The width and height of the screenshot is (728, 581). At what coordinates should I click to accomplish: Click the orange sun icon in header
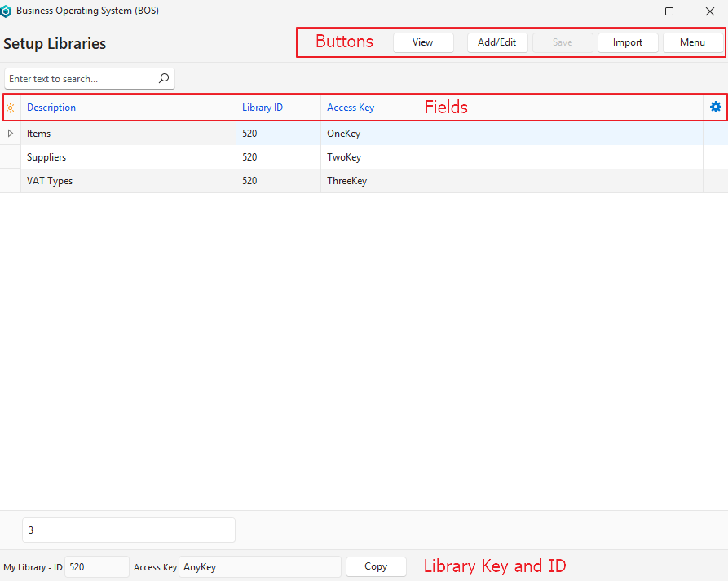click(11, 108)
